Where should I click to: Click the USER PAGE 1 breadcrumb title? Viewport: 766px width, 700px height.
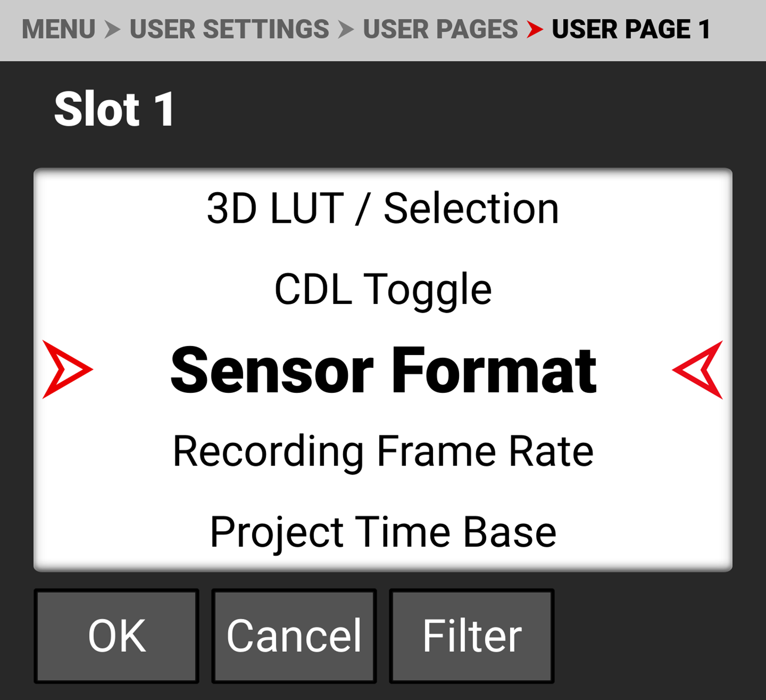pos(631,29)
